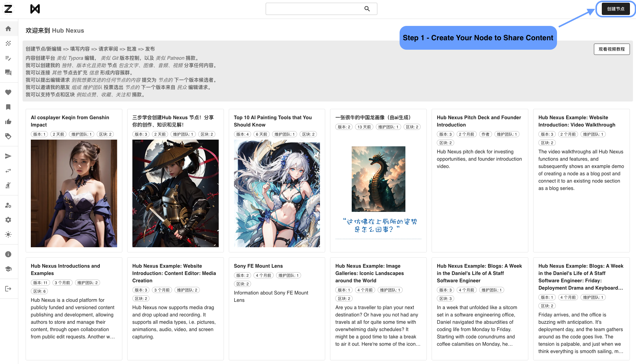Open 'Blogs: A Week in the Daniel's Life of A Staff Software Engineer' title
Screen dimensions: 636x364
pos(479,273)
